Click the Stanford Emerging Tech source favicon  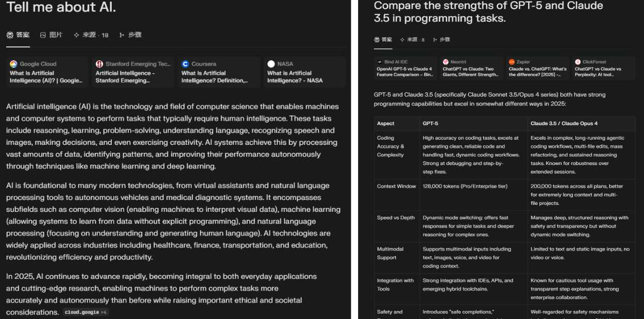(99, 64)
